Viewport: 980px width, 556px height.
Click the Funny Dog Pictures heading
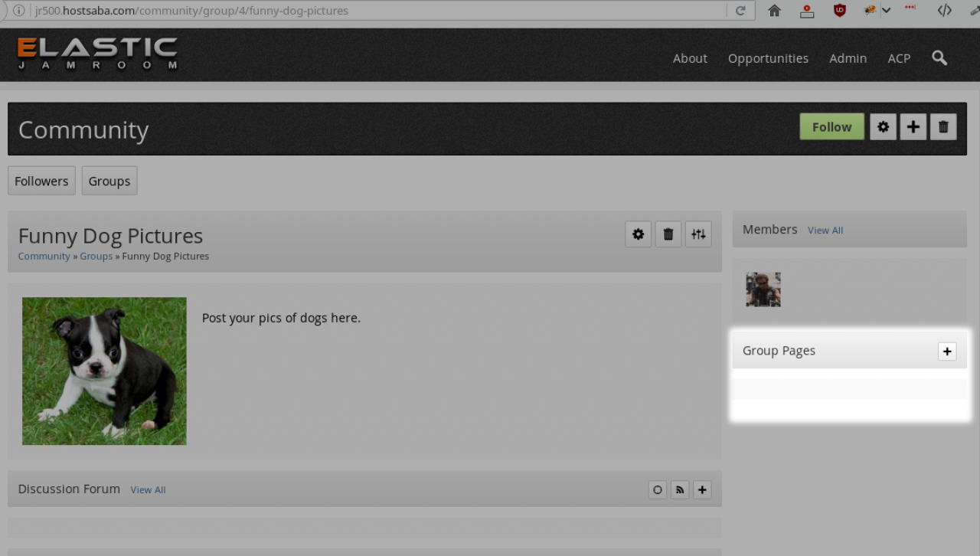(111, 236)
